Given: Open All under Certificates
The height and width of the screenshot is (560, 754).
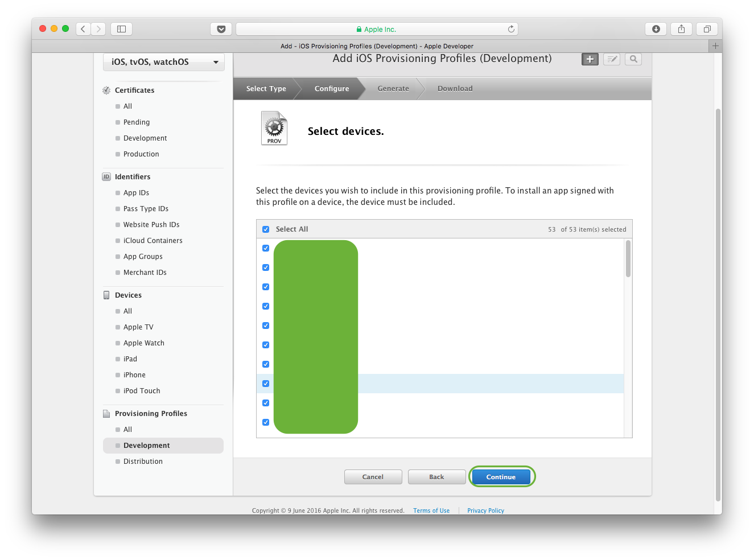Looking at the screenshot, I should [127, 106].
